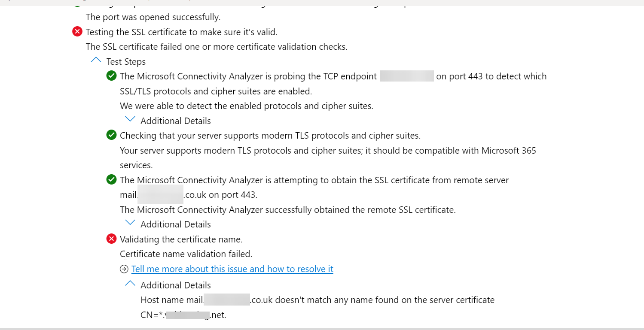
Task: Collapse the Test Steps section chevron
Action: 96,60
